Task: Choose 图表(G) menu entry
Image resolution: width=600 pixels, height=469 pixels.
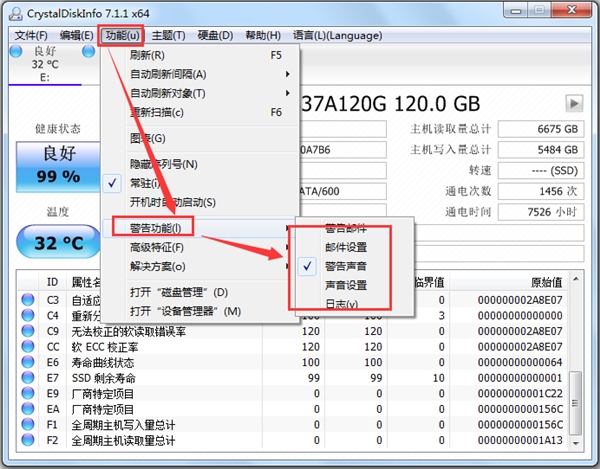Action: 200,138
